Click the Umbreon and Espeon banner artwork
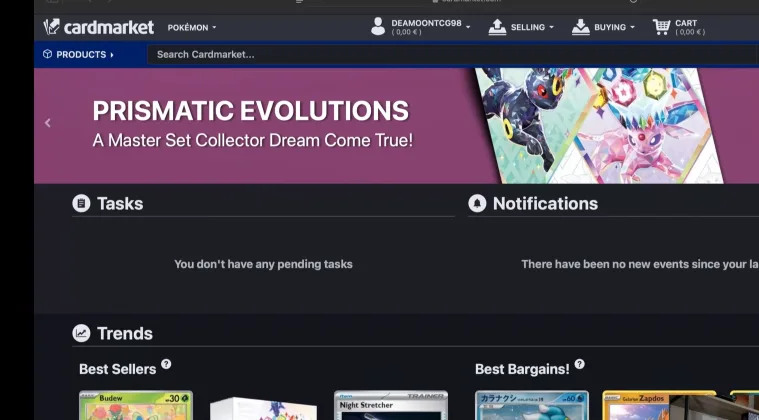Viewport: 759px width, 420px height. pos(599,126)
